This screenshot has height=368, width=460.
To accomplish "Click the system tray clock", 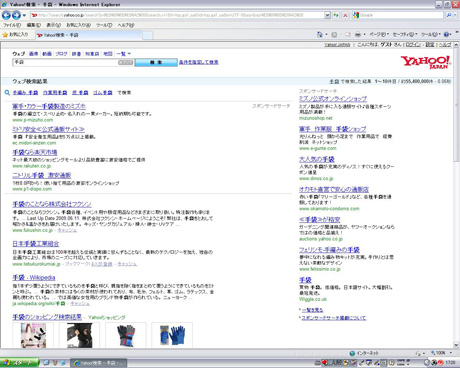I will pos(450,363).
